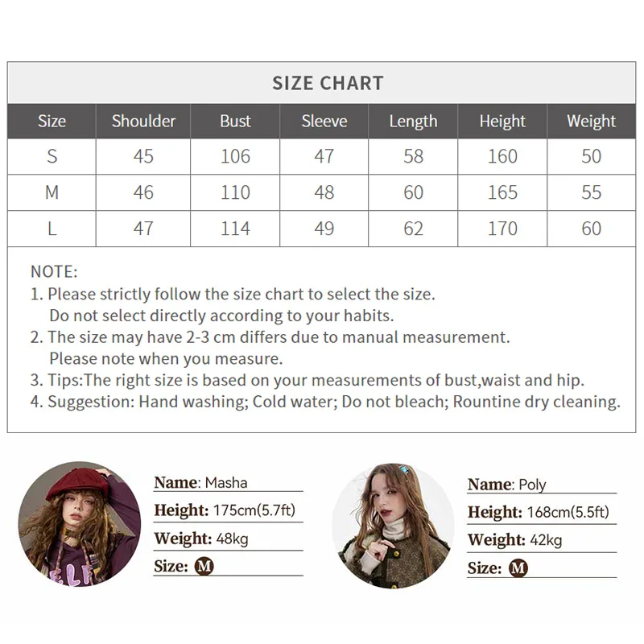644x644 pixels.
Task: Click the Length column header
Action: tap(413, 121)
